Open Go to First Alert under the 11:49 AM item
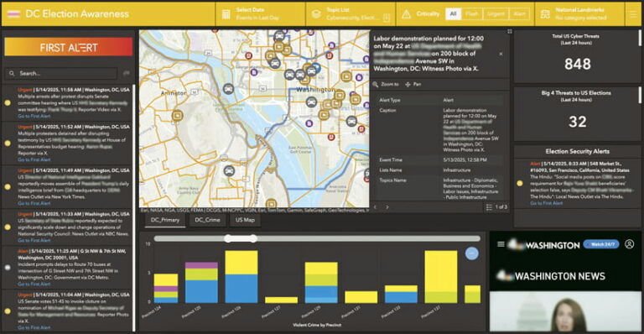 tap(34, 203)
